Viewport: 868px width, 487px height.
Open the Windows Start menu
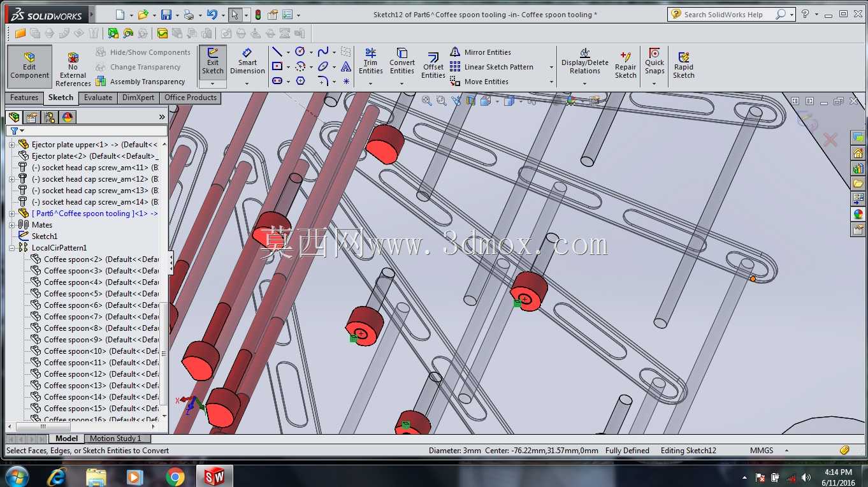(x=16, y=476)
